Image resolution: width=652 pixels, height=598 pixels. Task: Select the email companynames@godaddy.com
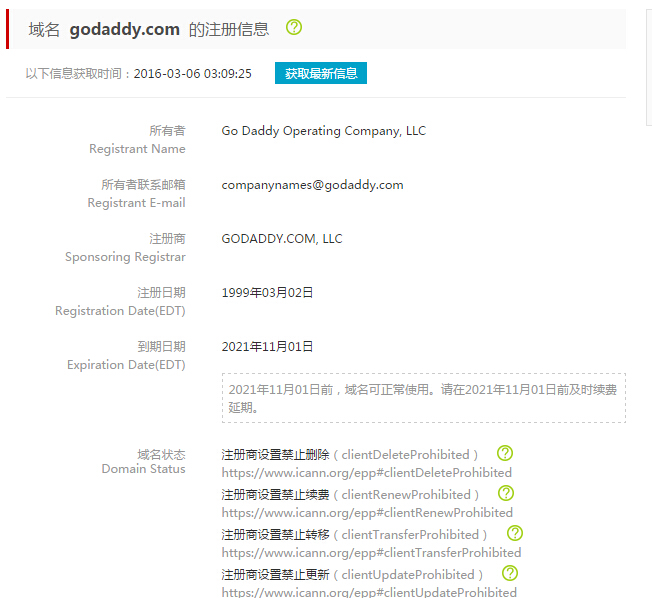[312, 185]
